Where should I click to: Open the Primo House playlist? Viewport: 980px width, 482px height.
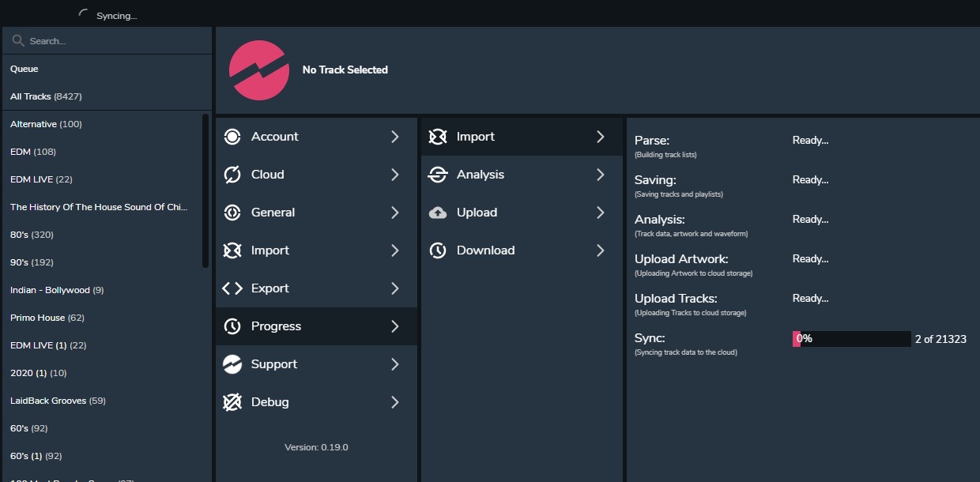[47, 318]
